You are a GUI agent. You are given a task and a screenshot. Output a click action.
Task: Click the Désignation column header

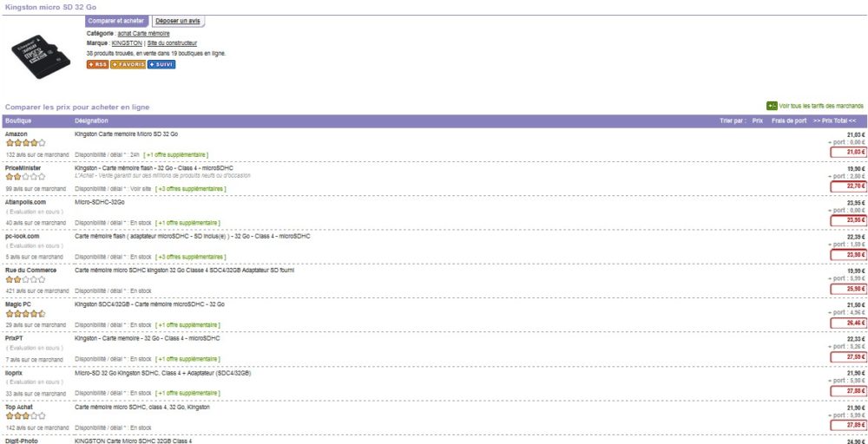(91, 121)
